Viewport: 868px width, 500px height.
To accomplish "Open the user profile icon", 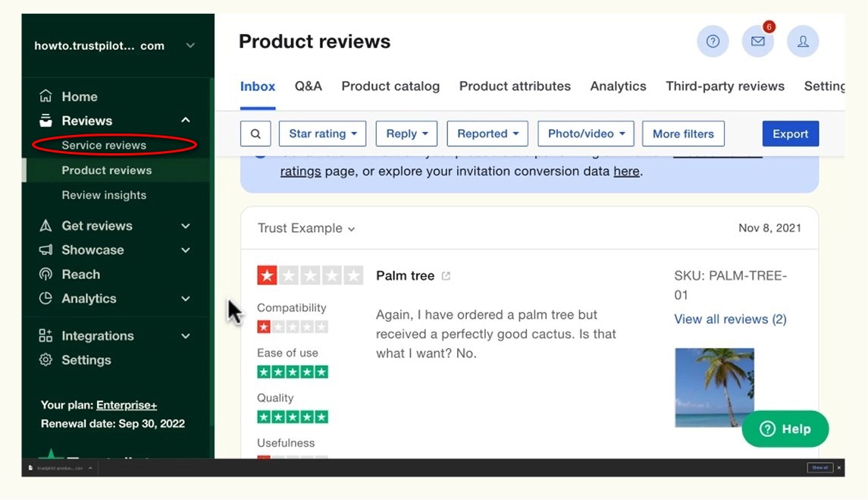I will pos(803,42).
